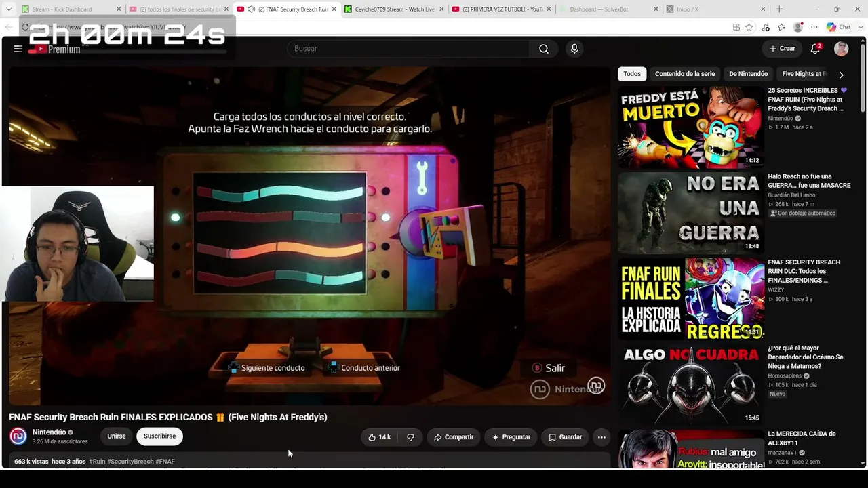Close the PRIMERA VEZ FUTBOL tab
The image size is (868, 488).
[x=549, y=9]
